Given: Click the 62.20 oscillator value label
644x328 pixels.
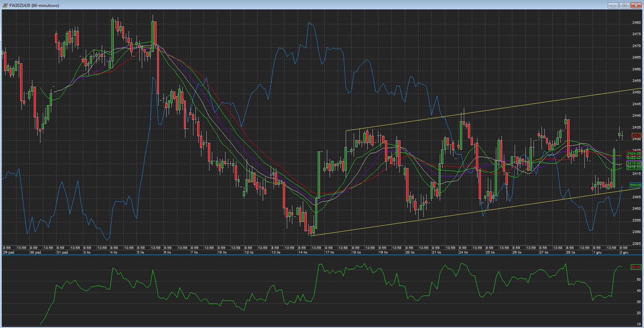Looking at the screenshot, I should [x=636, y=267].
